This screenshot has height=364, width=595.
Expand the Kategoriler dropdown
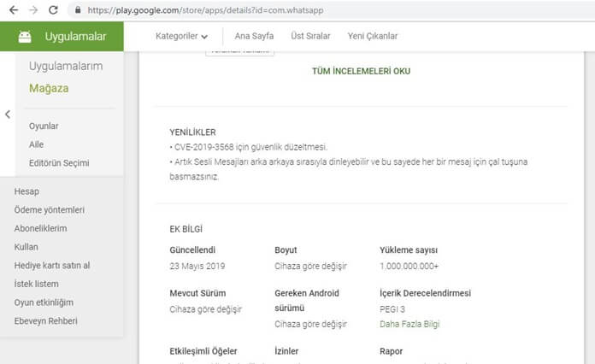coord(181,36)
